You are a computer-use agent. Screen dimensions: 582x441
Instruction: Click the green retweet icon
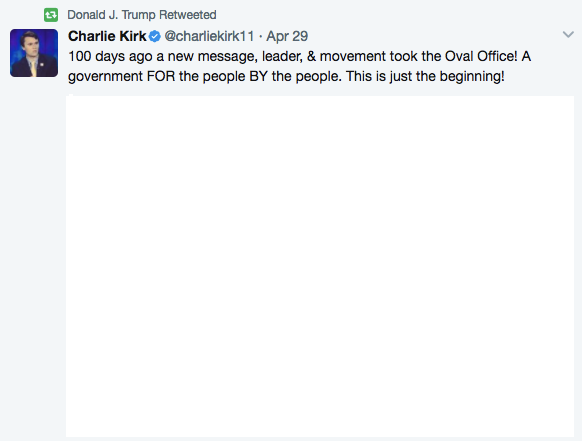51,15
